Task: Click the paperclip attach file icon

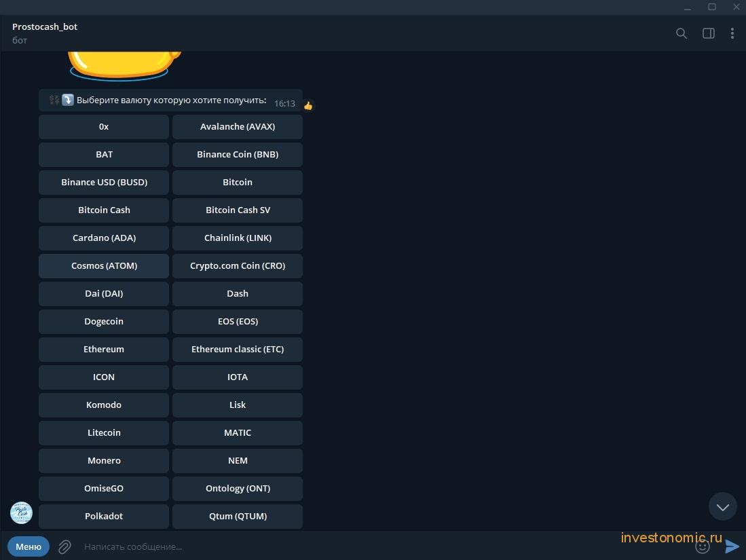Action: pos(64,546)
